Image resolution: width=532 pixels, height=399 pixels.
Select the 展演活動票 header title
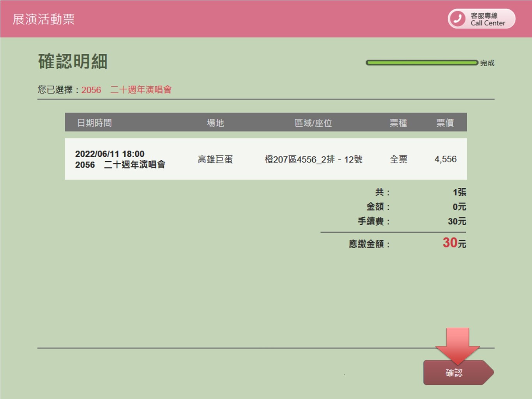pos(43,19)
